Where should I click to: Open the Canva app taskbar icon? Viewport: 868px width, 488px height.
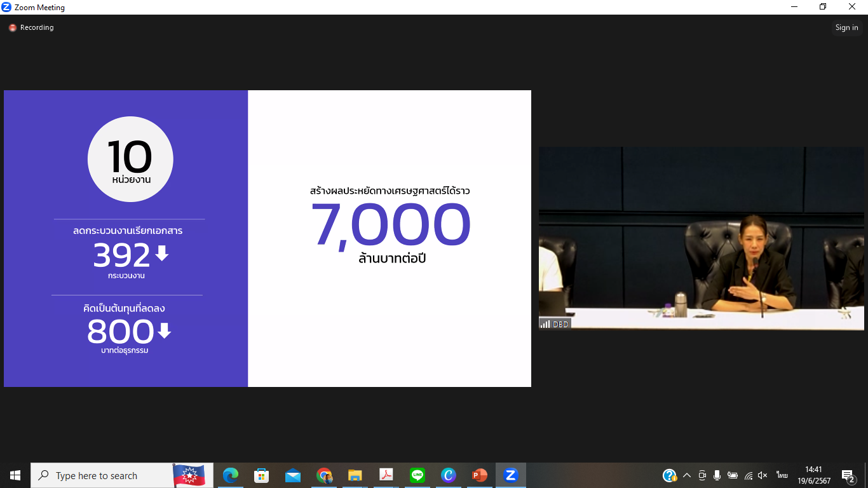point(449,475)
